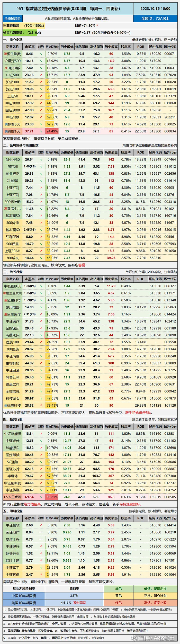Click the trend arrow in the 中证白酒 row
The height and width of the screenshot is (644, 180).
[x=41, y=370]
